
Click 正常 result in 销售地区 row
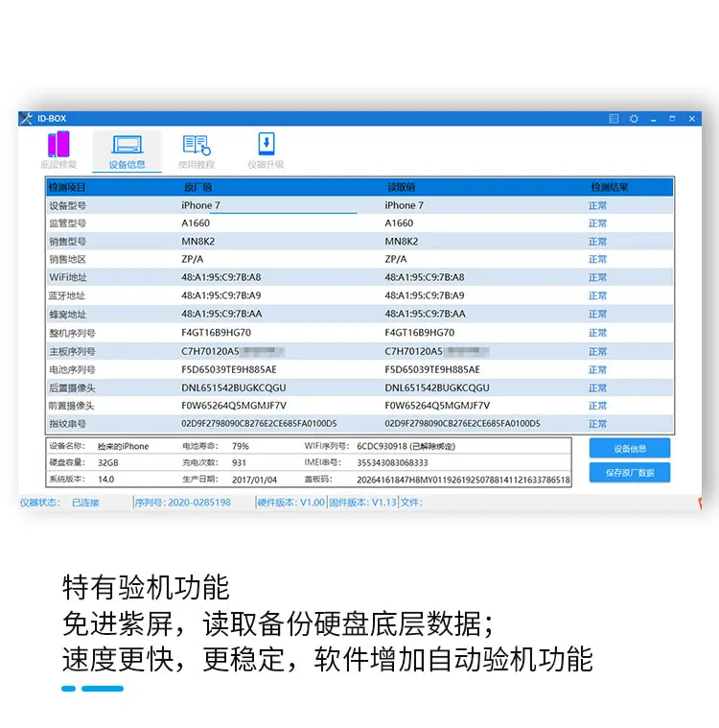click(x=598, y=260)
